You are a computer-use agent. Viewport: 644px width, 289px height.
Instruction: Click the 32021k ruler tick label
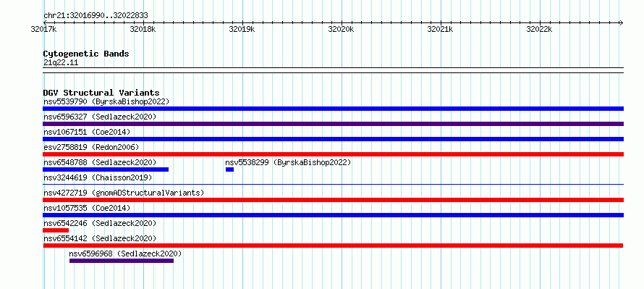point(440,30)
